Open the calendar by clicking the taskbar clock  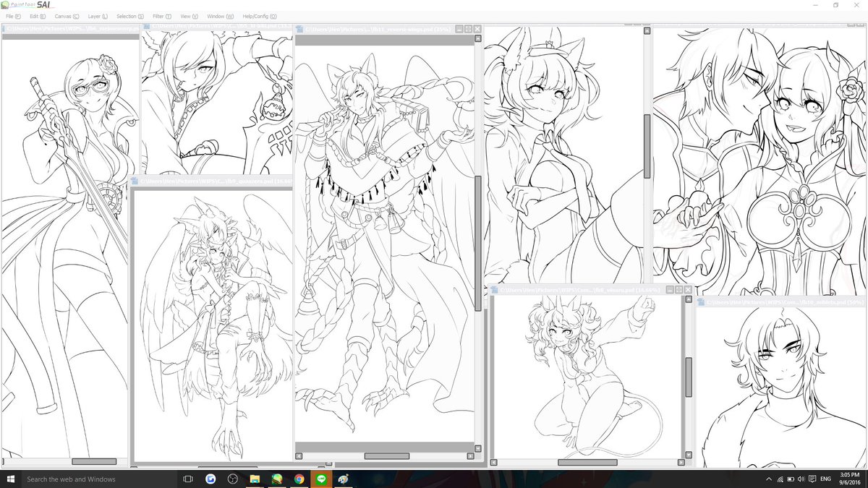point(846,479)
